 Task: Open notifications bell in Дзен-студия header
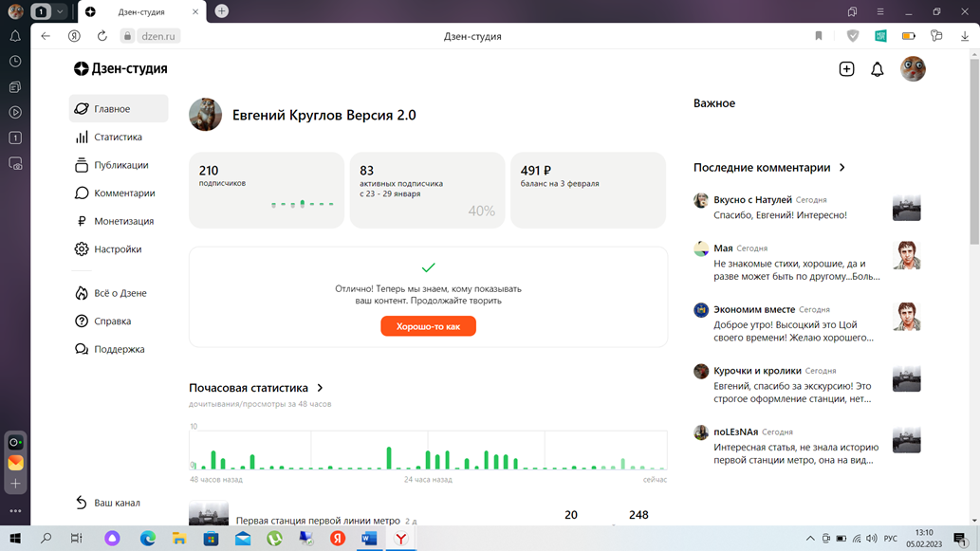tap(878, 69)
